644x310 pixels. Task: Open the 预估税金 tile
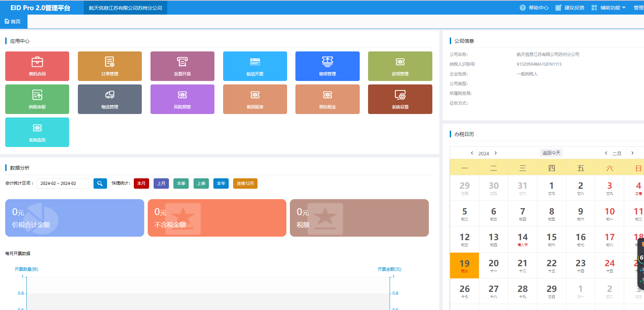tap(327, 99)
